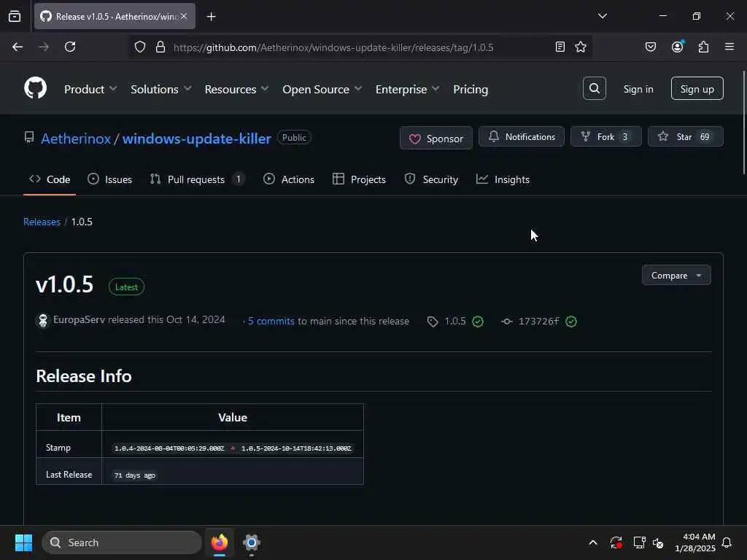The height and width of the screenshot is (560, 747).
Task: Open Windows Start menu
Action: 23,542
